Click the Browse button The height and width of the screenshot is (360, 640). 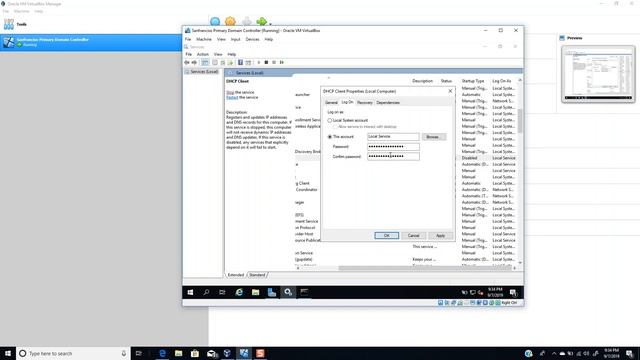click(x=434, y=137)
